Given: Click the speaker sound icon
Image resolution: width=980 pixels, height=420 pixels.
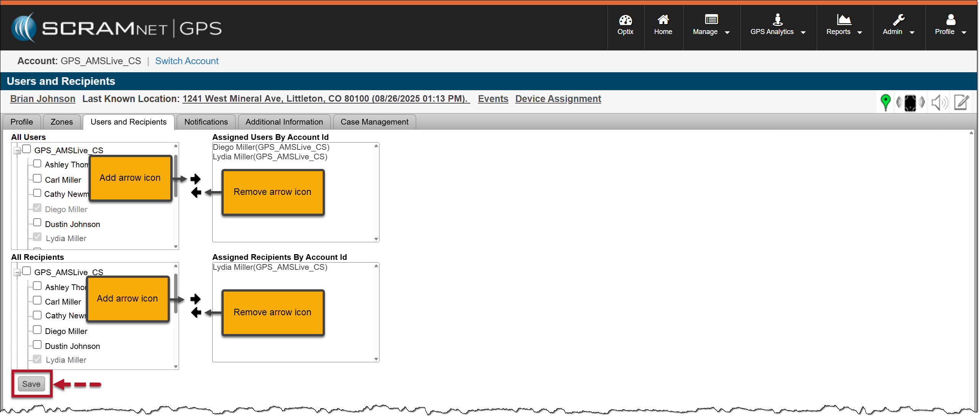Looking at the screenshot, I should click(939, 102).
